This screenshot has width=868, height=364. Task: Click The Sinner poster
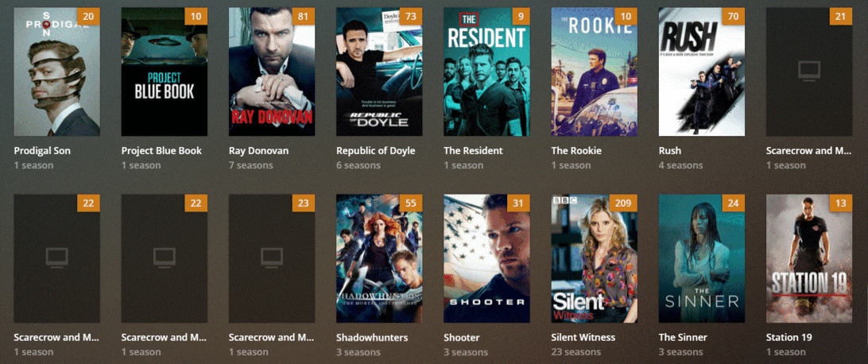(x=701, y=258)
